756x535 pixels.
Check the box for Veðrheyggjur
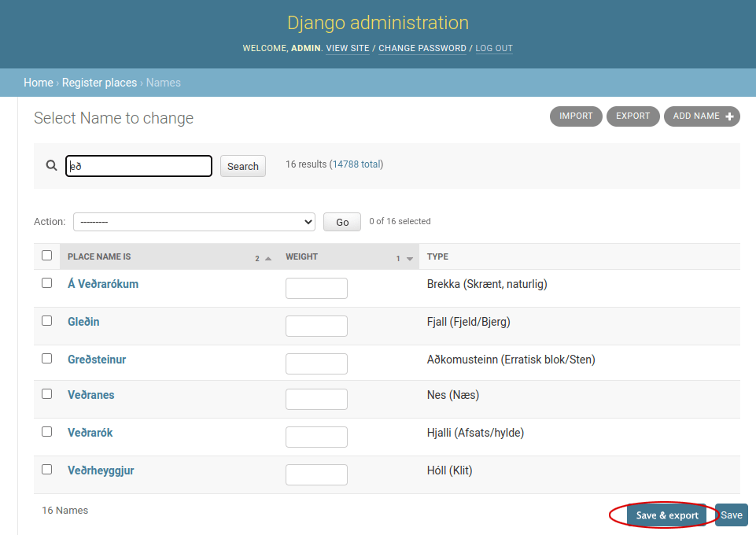click(46, 470)
